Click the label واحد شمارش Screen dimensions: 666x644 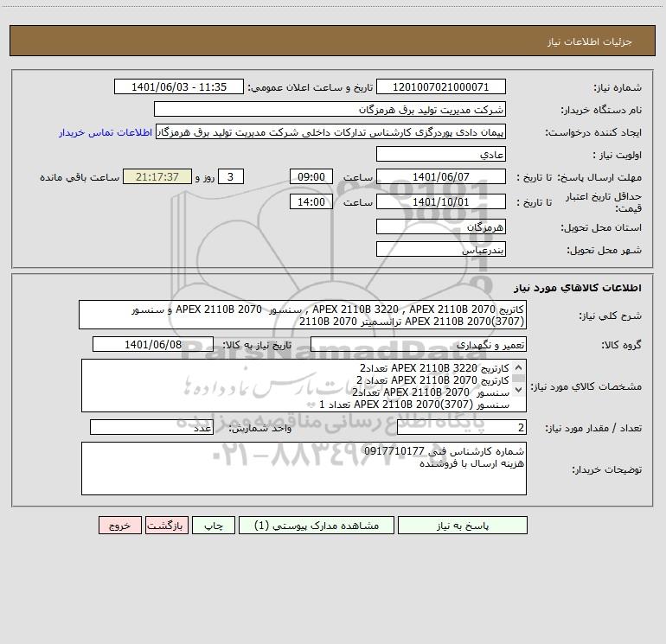pyautogui.click(x=260, y=429)
